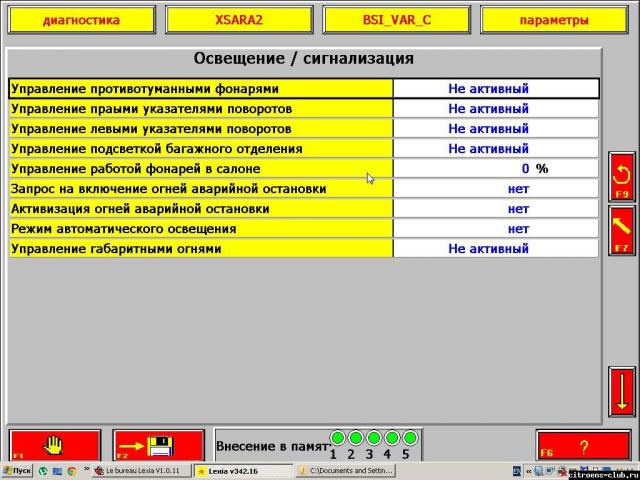Select row Управление работой фонарей в салоне

[304, 169]
